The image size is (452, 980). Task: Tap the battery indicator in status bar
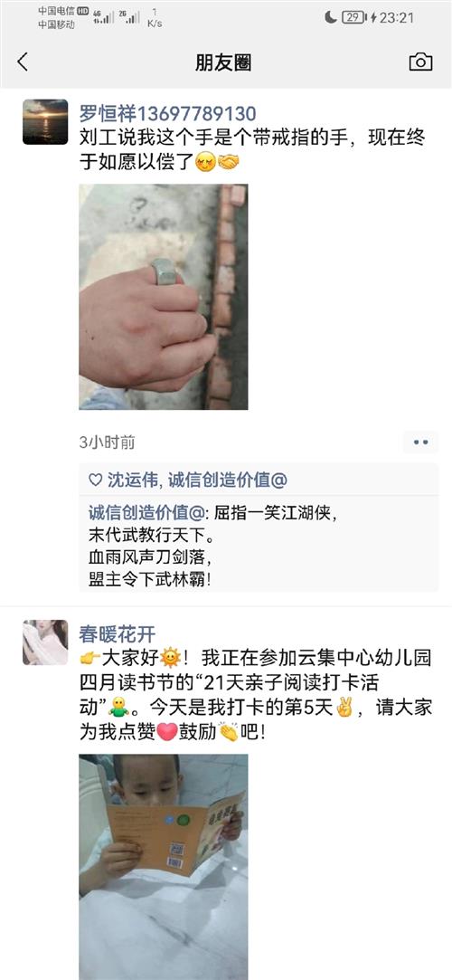pos(353,17)
